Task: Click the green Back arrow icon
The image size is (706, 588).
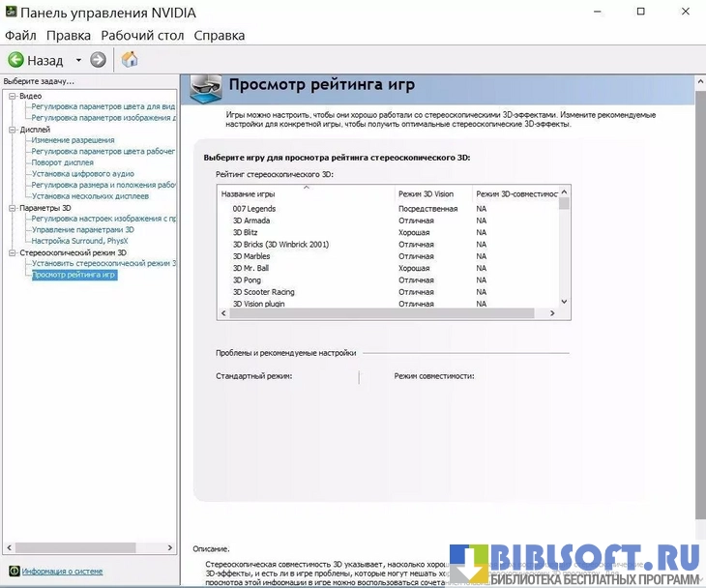Action: coord(16,60)
